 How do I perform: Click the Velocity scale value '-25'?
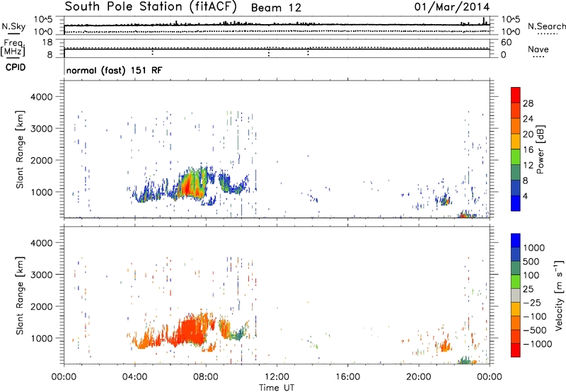click(x=532, y=302)
